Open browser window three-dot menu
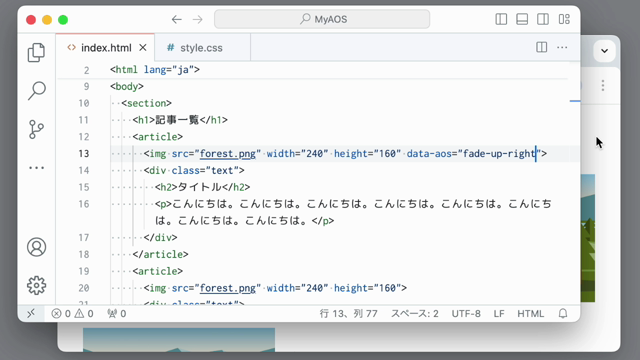Image resolution: width=640 pixels, height=360 pixels. click(603, 85)
